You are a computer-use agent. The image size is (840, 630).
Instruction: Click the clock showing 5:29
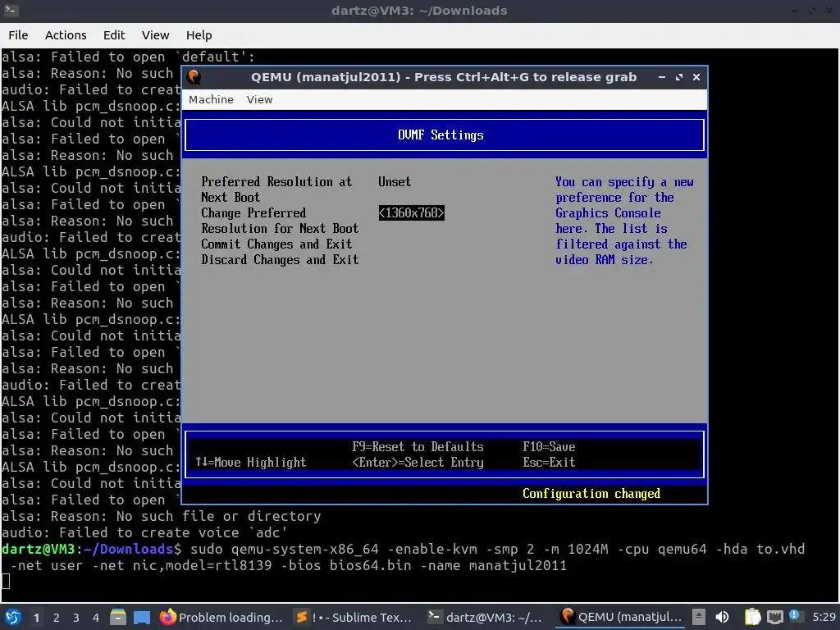coord(824,617)
